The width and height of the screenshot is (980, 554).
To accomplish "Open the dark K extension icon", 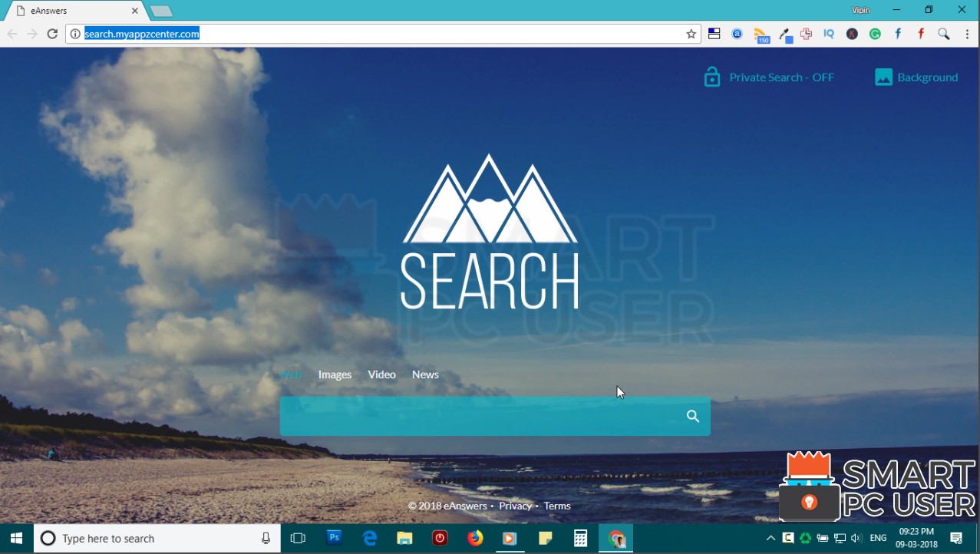I will 852,34.
